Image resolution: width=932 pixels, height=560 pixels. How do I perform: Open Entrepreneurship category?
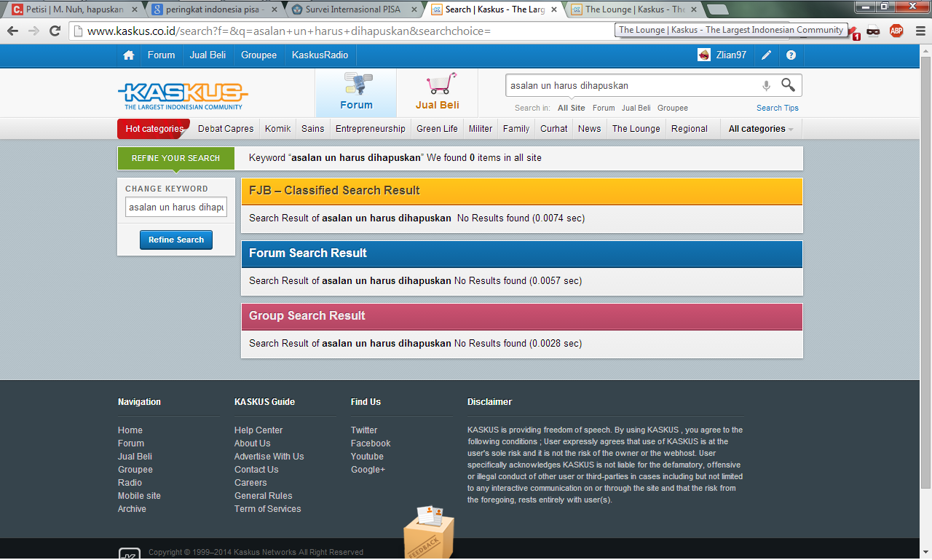(x=371, y=129)
